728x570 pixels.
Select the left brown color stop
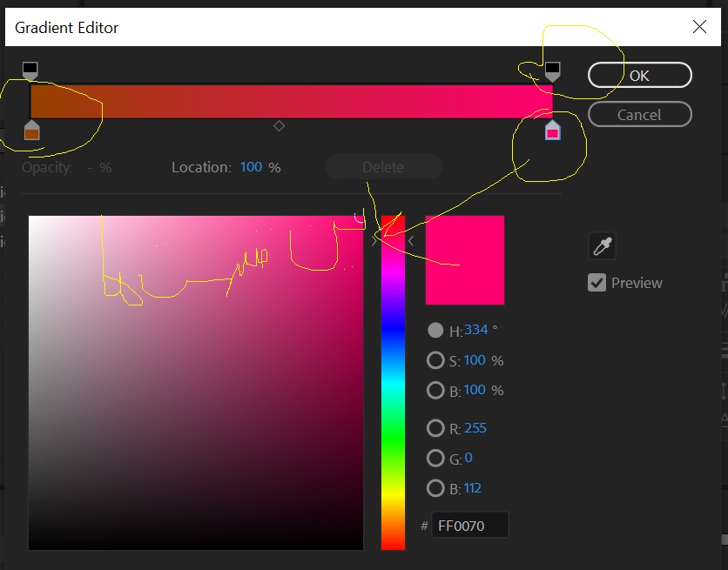coord(31,131)
